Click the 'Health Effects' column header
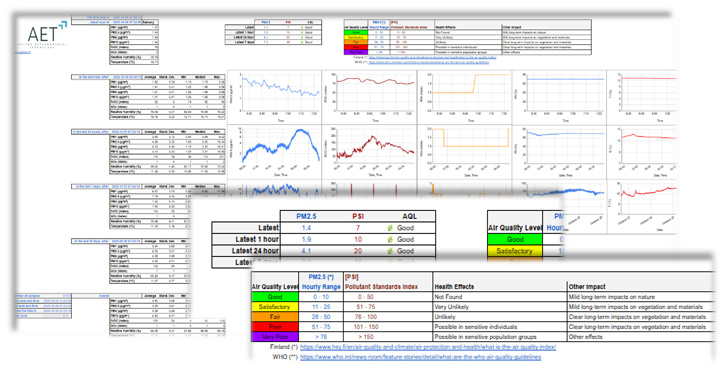This screenshot has width=725, height=372. (x=454, y=287)
